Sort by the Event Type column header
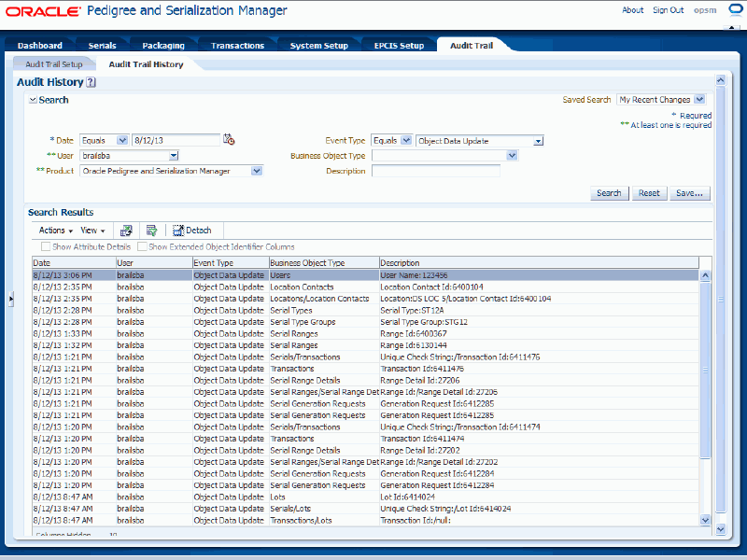Image resolution: width=747 pixels, height=560 pixels. click(231, 263)
